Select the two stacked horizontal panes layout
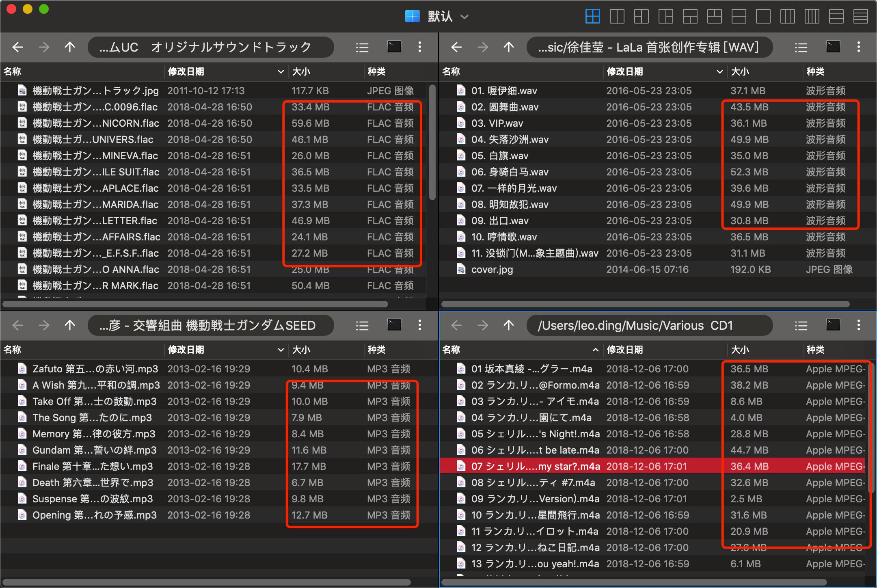The image size is (877, 588). 739,17
